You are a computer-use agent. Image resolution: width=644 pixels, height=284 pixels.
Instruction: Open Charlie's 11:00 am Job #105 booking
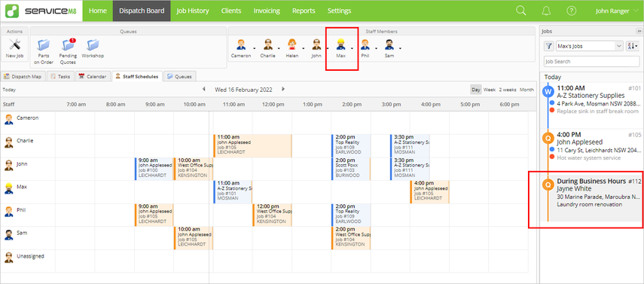(x=252, y=145)
